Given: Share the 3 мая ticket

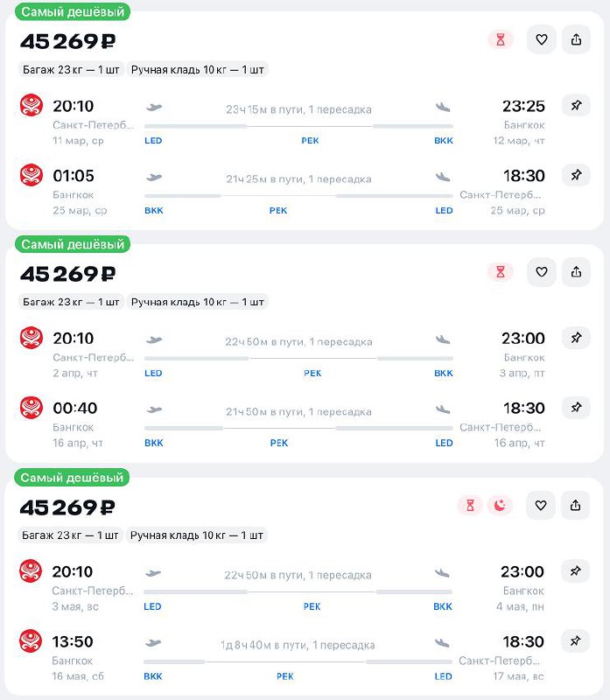Looking at the screenshot, I should (x=576, y=505).
